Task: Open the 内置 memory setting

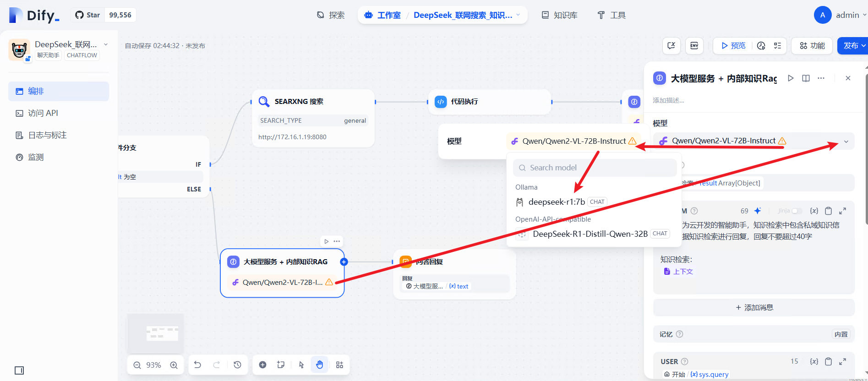Action: [841, 334]
